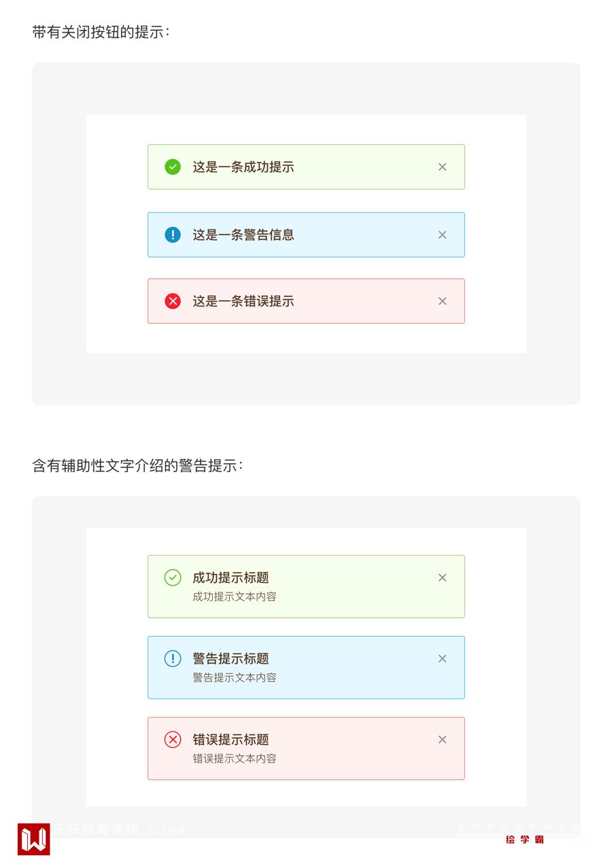Click the 错误提示文本内容 description text
612x868 pixels.
click(235, 758)
